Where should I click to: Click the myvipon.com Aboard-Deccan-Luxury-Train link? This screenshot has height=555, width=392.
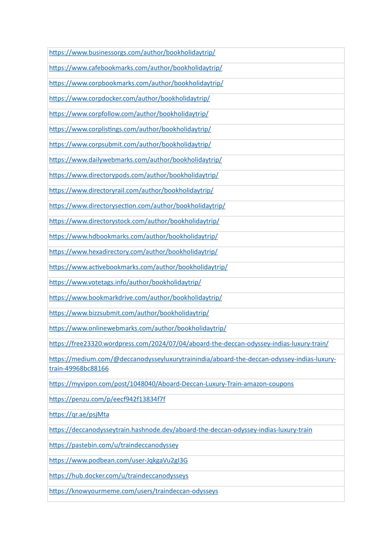coord(171,384)
